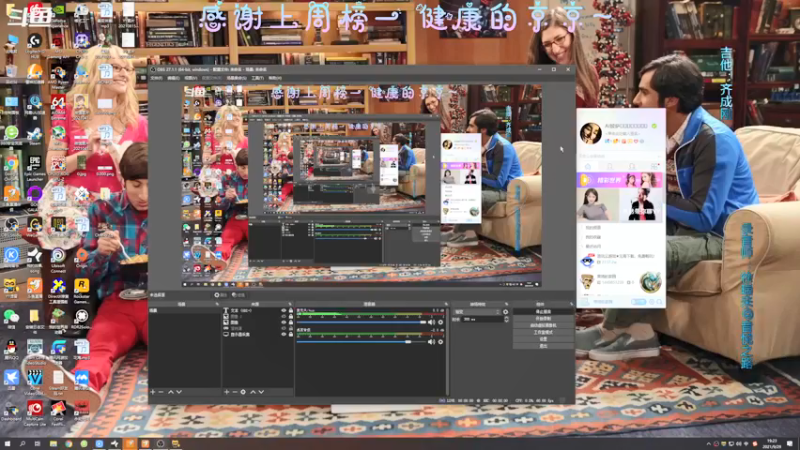Select the Steam desktop shortcut
This screenshot has height=450, width=800.
tap(35, 134)
